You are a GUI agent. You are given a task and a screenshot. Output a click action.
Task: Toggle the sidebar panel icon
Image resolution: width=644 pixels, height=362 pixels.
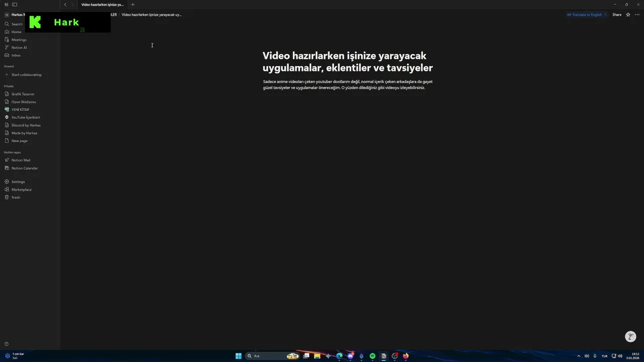(15, 5)
